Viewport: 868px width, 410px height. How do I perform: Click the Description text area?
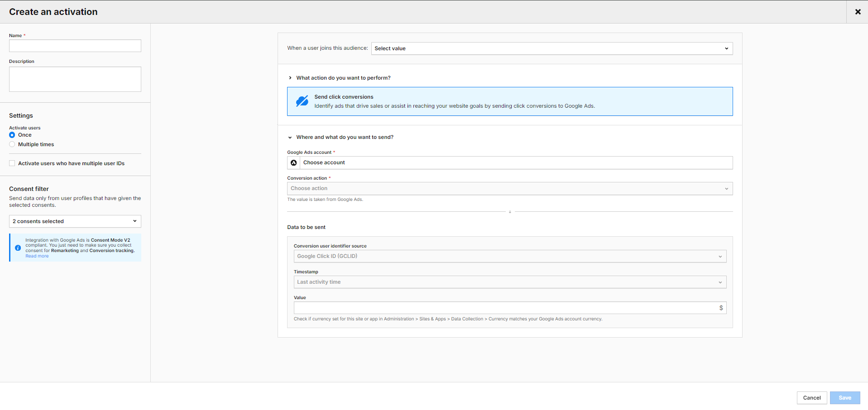[x=75, y=79]
